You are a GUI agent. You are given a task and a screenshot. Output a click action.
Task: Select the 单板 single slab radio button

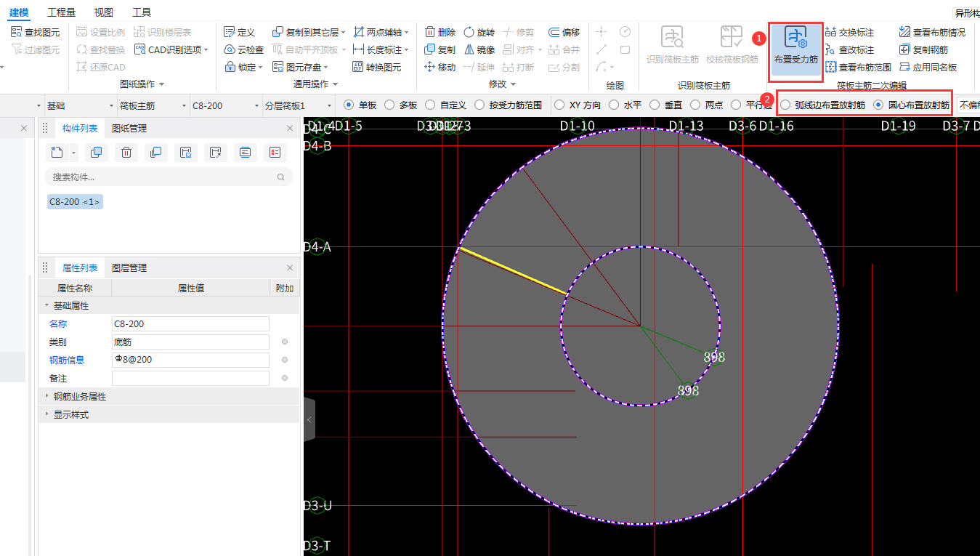pos(348,105)
